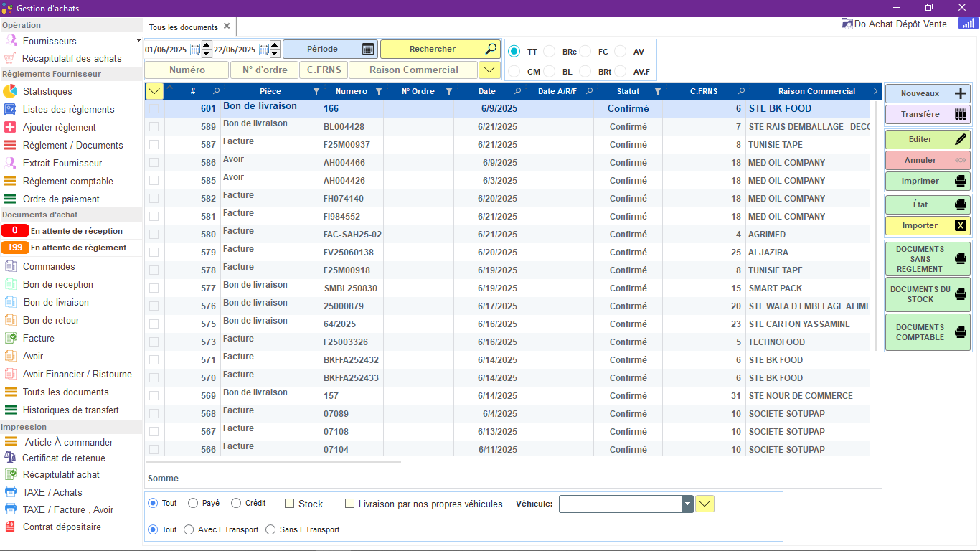The height and width of the screenshot is (551, 980).
Task: Click the filter dropdown in the N° Ordre column
Action: click(449, 91)
